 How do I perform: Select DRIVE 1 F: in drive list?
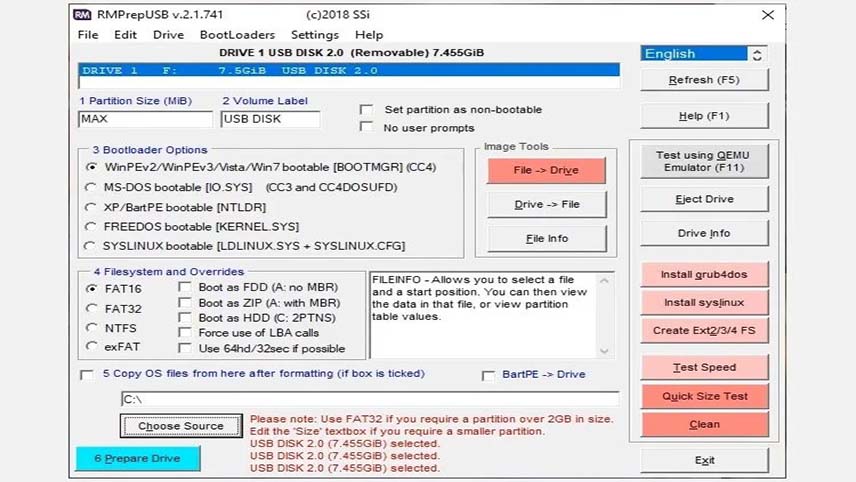coord(349,70)
